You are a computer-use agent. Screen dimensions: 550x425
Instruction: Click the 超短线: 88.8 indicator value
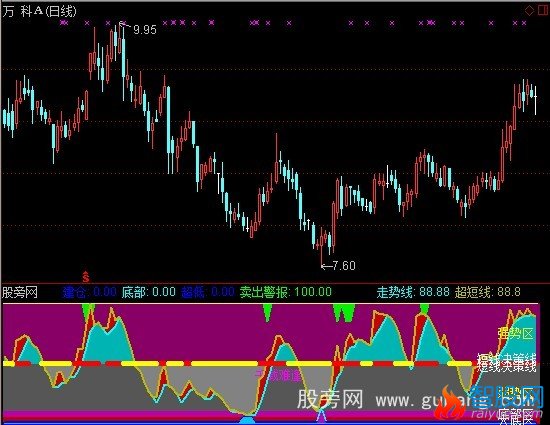pos(488,292)
